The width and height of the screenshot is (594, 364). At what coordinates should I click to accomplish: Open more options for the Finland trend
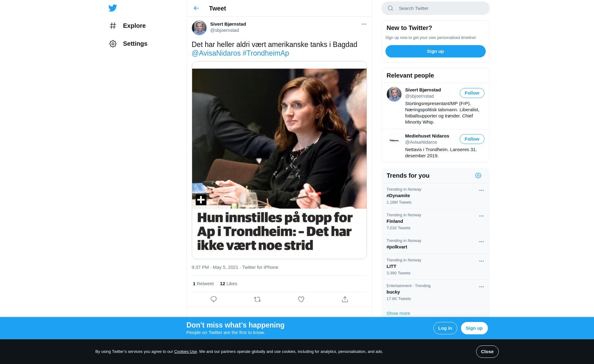pyautogui.click(x=481, y=216)
